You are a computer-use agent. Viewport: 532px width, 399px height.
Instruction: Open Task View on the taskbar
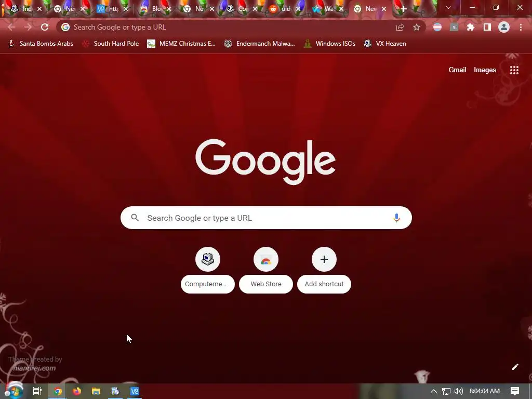pyautogui.click(x=37, y=391)
